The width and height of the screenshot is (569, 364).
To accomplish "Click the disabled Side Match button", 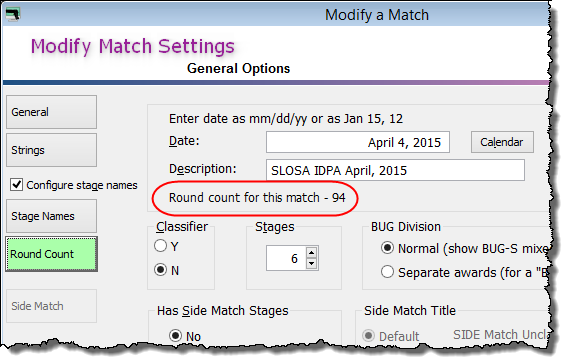I will [x=52, y=306].
